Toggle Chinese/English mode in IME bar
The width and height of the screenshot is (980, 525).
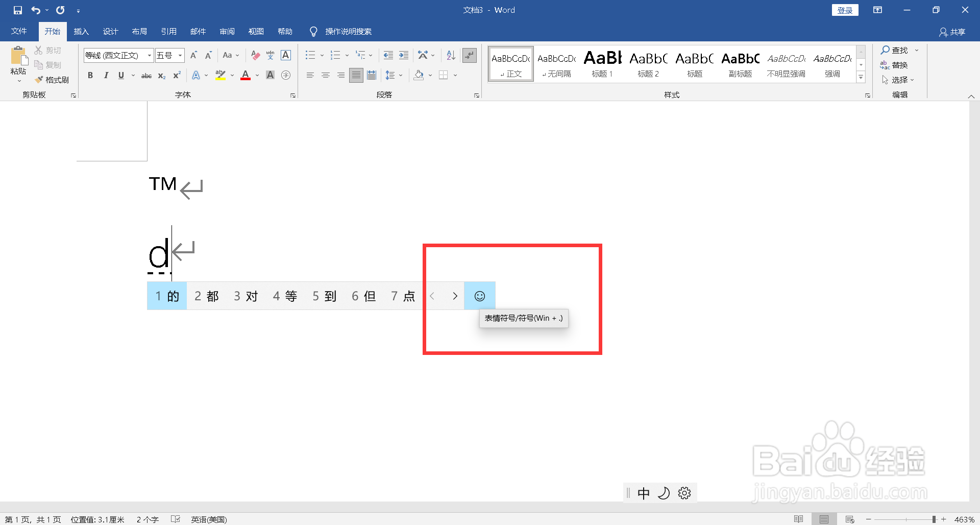(x=644, y=493)
